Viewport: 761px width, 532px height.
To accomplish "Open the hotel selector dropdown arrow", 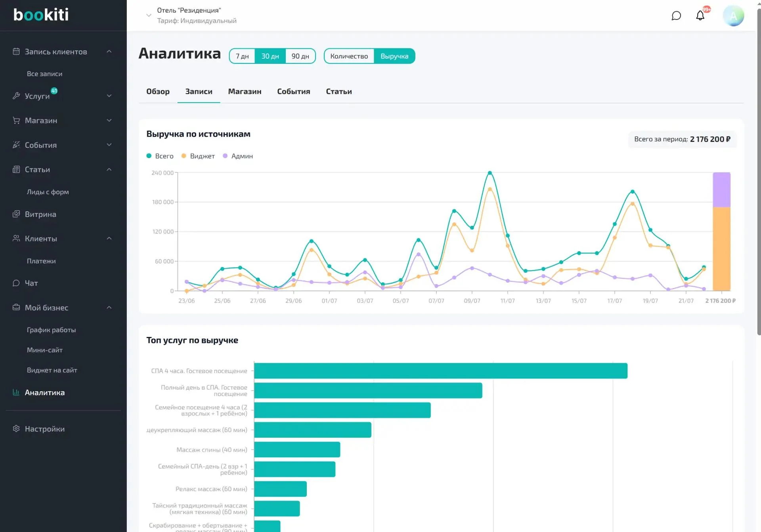I will (149, 15).
